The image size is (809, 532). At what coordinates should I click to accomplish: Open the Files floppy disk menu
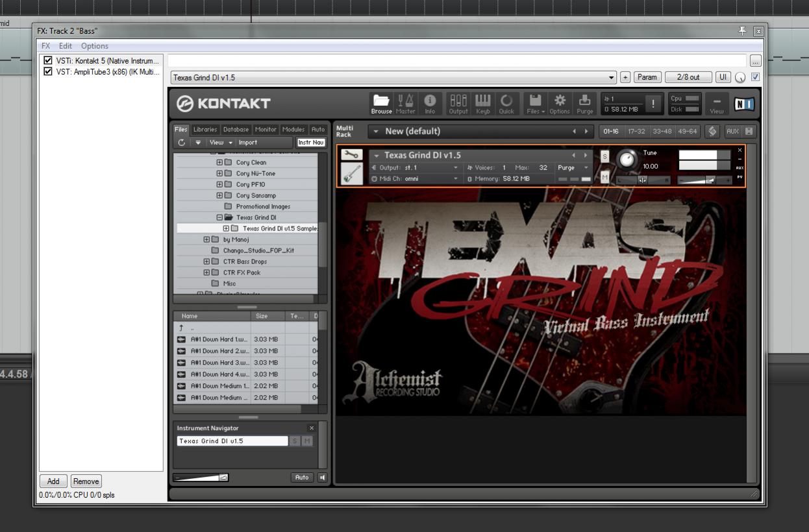[x=536, y=103]
